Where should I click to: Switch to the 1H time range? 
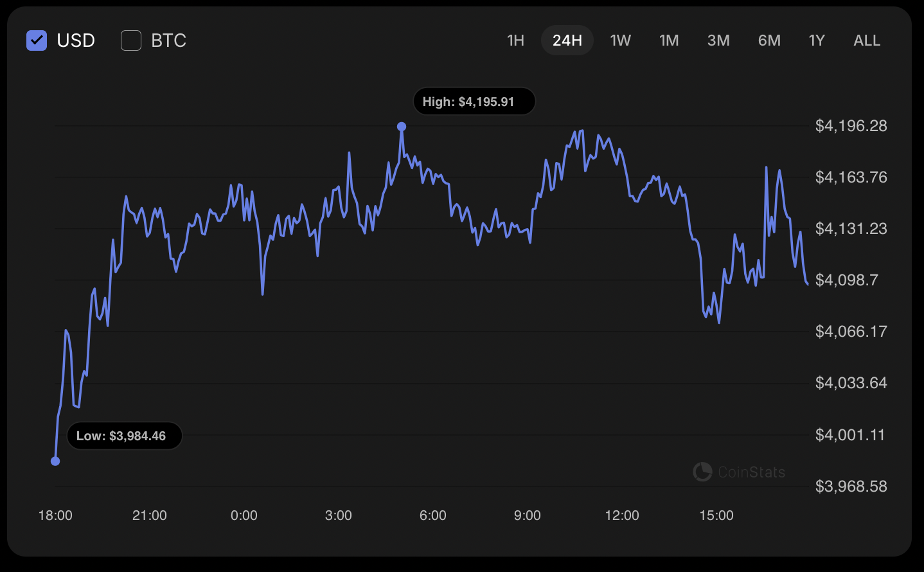click(x=515, y=40)
